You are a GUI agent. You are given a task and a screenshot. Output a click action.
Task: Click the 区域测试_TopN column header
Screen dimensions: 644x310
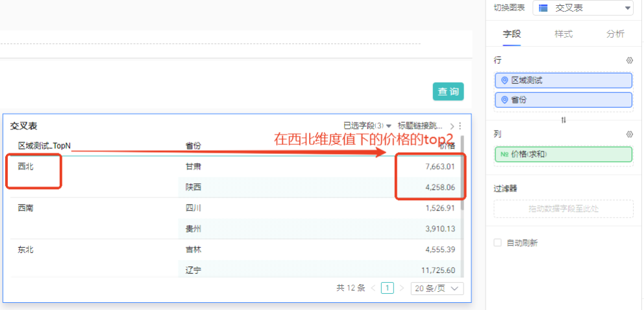(44, 146)
